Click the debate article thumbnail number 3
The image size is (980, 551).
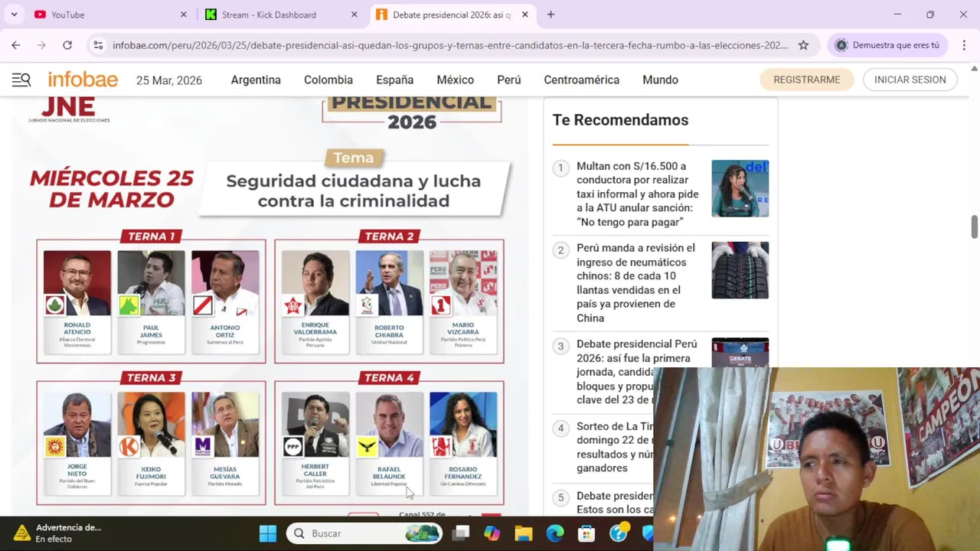coord(740,353)
